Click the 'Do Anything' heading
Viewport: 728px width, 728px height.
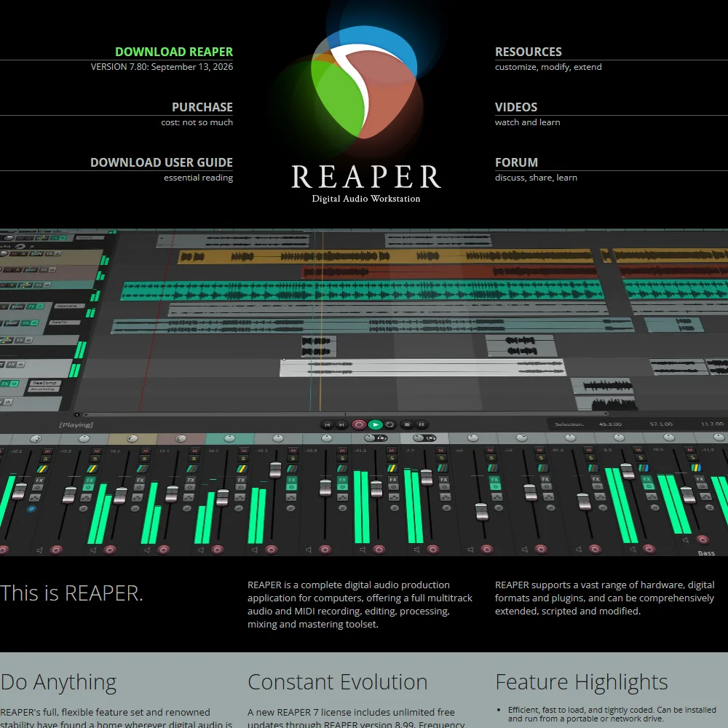pos(58,682)
